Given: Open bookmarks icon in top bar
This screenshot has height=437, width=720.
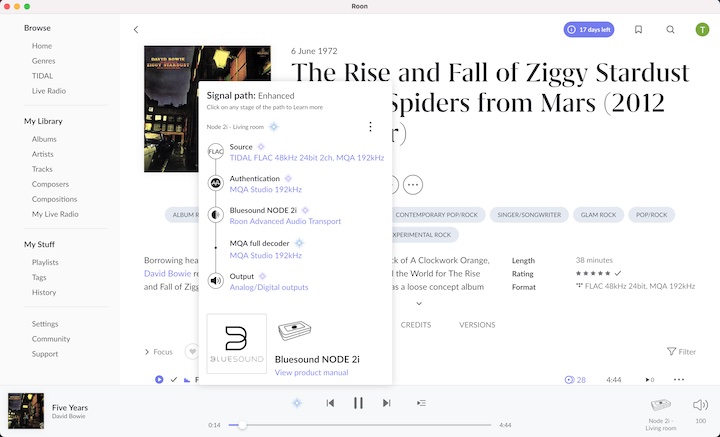Looking at the screenshot, I should click(638, 29).
